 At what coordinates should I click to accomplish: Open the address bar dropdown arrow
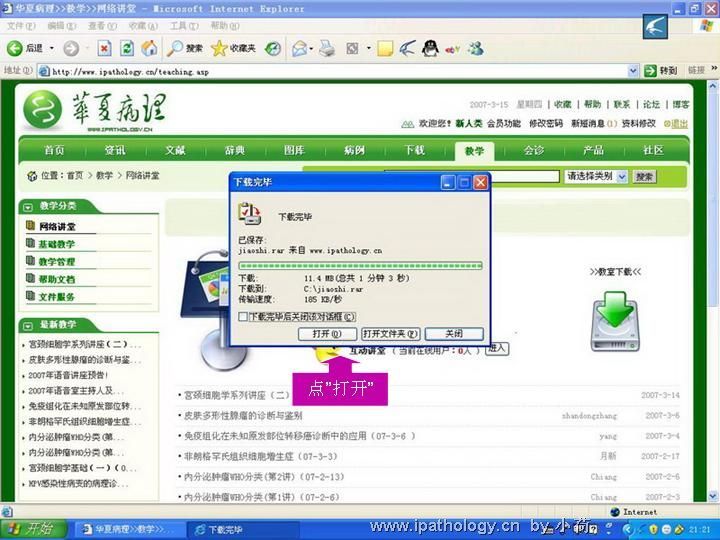(x=633, y=71)
